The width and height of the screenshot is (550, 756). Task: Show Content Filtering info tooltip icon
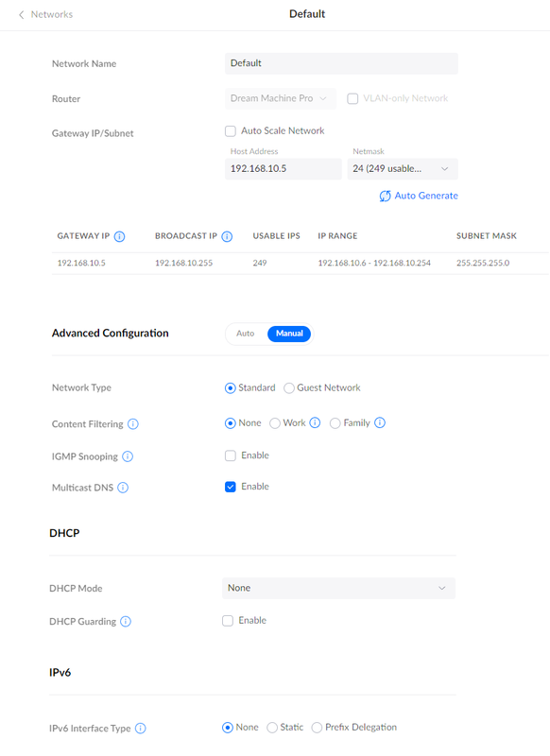133,423
